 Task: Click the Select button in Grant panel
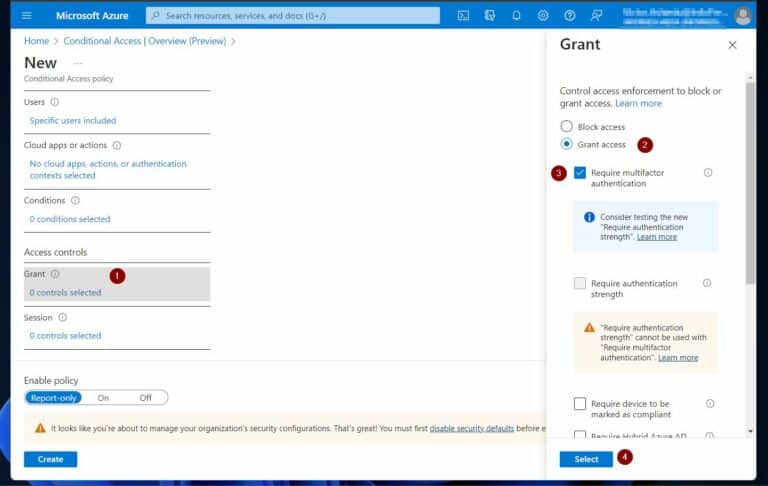tap(586, 459)
